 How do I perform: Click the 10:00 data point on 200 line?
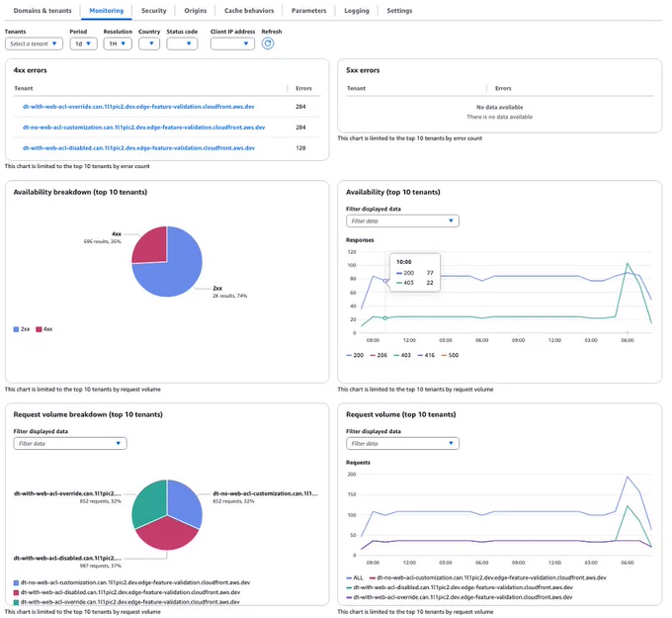tap(384, 281)
